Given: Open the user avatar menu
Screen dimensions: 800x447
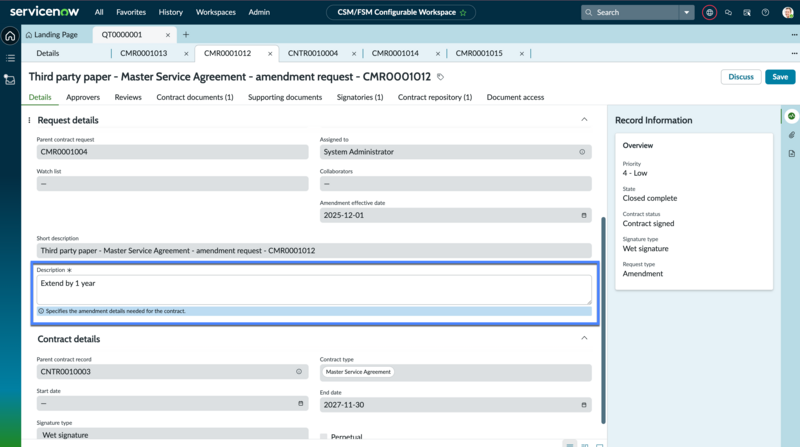Looking at the screenshot, I should 788,12.
